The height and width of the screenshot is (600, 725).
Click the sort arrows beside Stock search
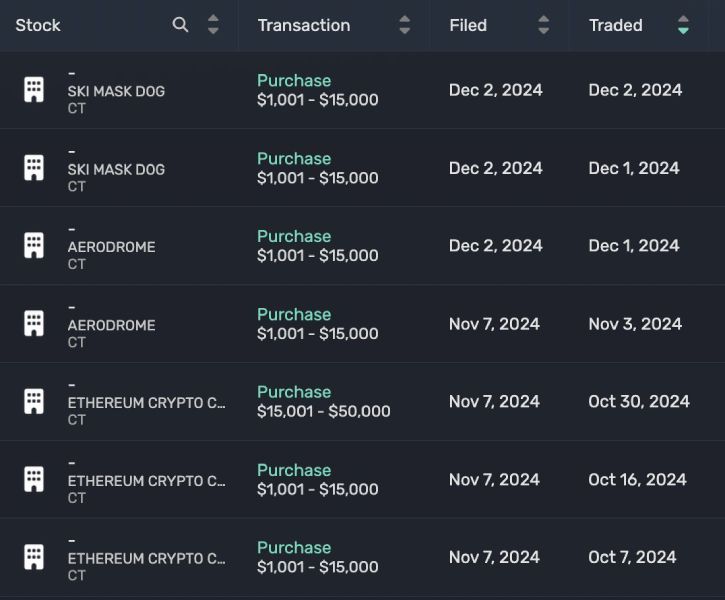point(213,25)
